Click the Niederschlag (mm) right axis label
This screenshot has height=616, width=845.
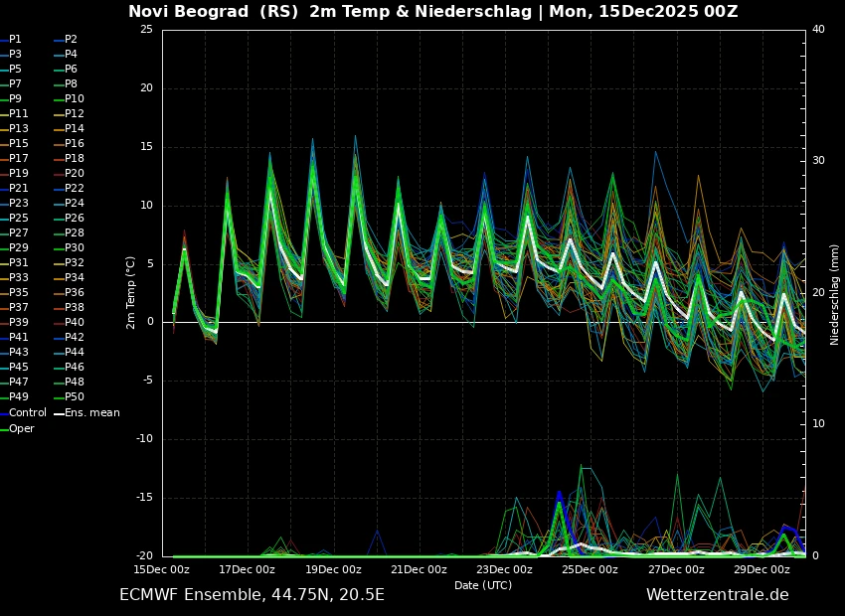pos(834,294)
